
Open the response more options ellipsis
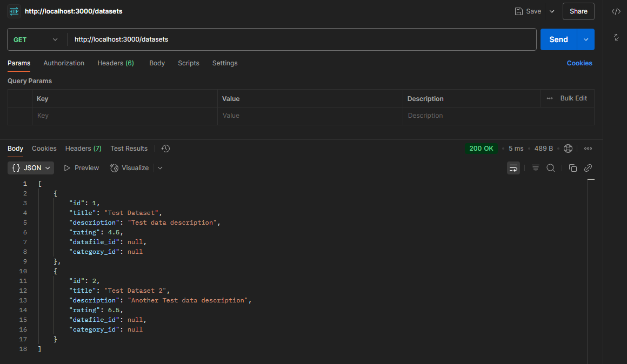tap(588, 149)
